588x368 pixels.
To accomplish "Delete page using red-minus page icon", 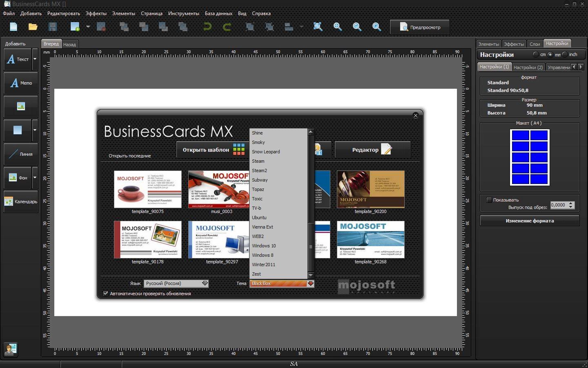I will (x=101, y=27).
